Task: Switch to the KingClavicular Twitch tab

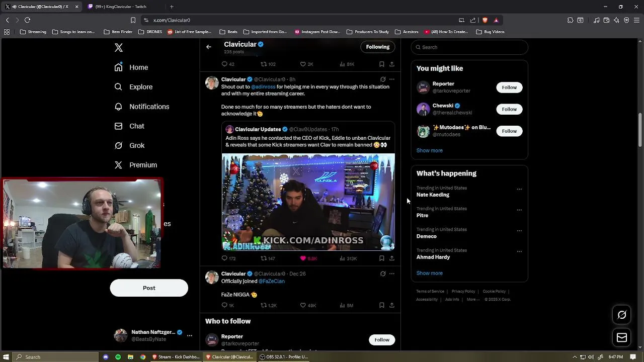Action: click(x=121, y=7)
